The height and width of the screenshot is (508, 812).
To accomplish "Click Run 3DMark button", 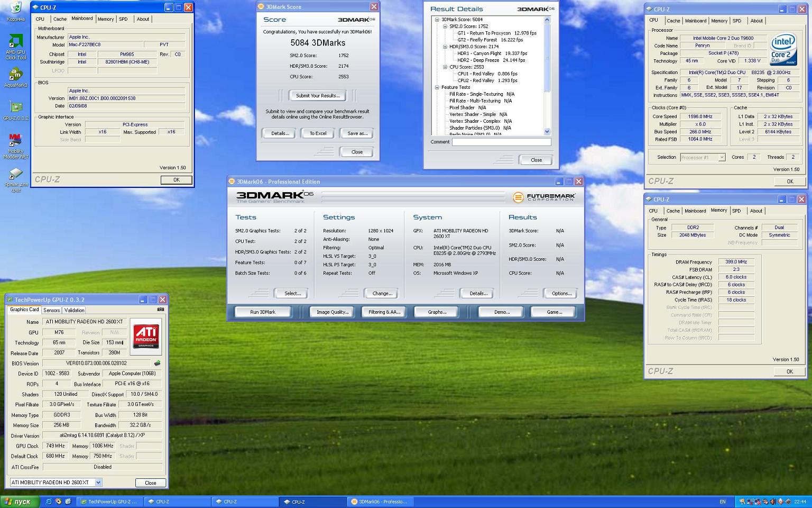I will pyautogui.click(x=263, y=312).
